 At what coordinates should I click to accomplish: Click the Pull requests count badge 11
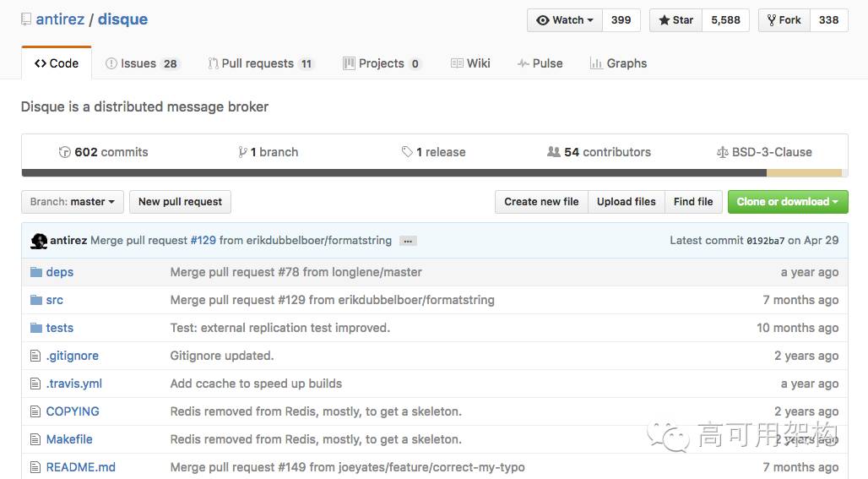pyautogui.click(x=307, y=63)
